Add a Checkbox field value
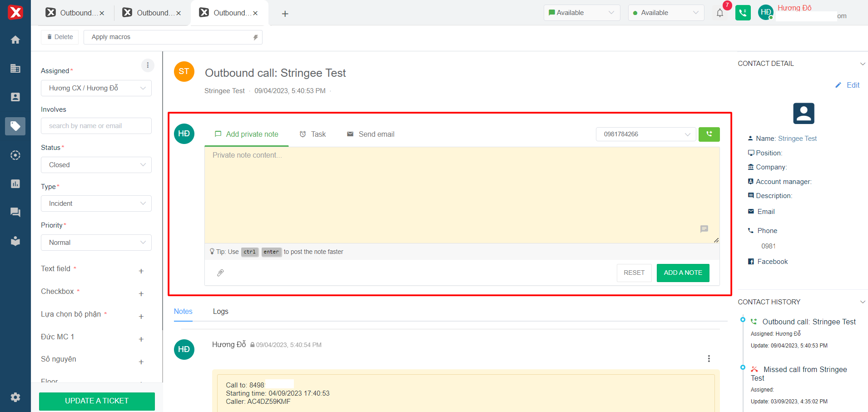Screen dimensions: 868x412 141,294
